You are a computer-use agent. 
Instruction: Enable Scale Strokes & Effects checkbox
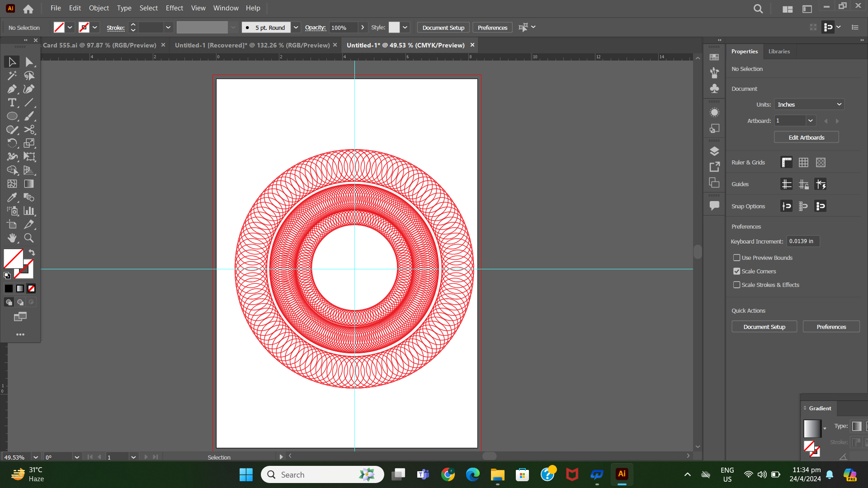click(736, 285)
